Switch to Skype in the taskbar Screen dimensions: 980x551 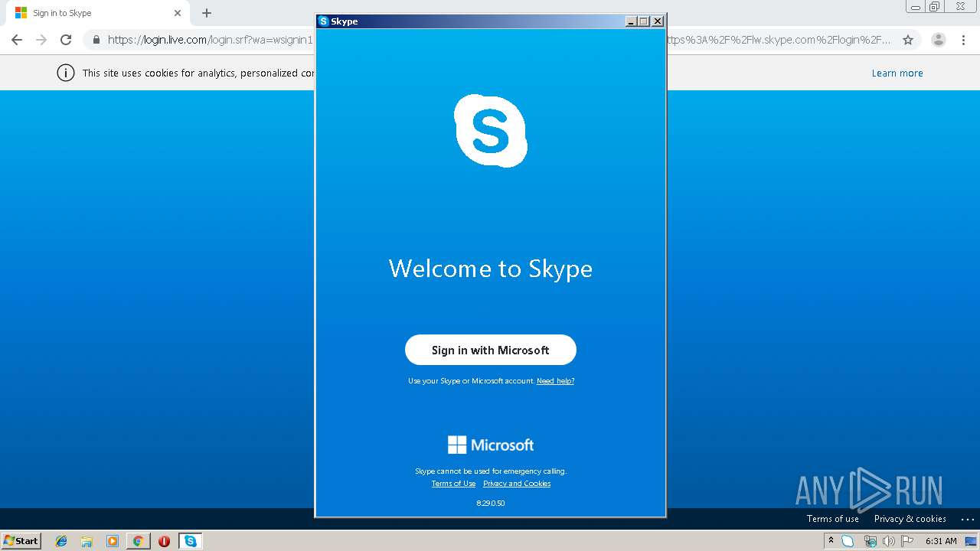click(190, 541)
